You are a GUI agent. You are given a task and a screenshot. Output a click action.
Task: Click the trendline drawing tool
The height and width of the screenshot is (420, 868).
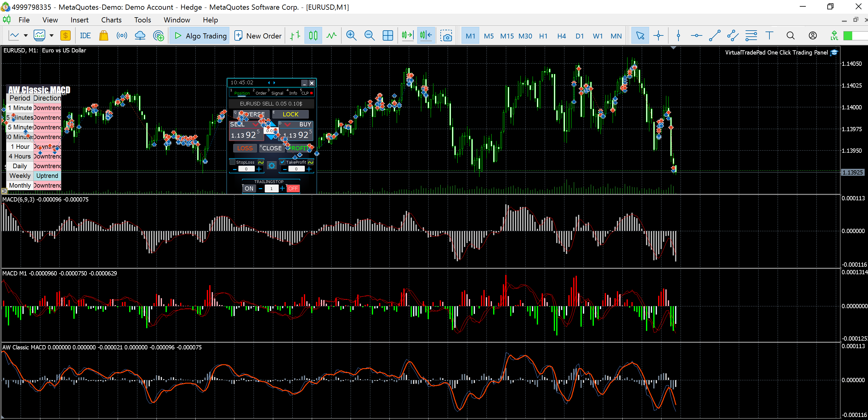point(714,36)
